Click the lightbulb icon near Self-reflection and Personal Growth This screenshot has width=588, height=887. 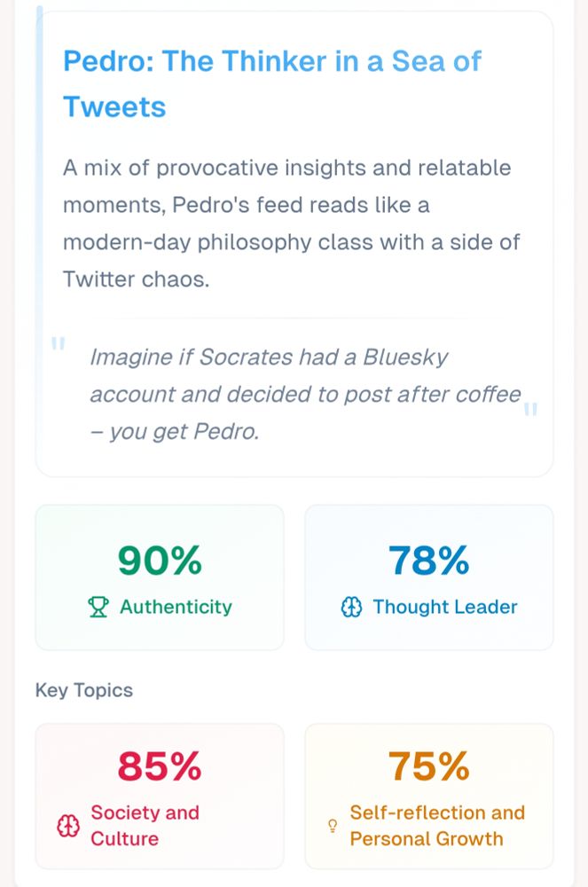click(332, 826)
